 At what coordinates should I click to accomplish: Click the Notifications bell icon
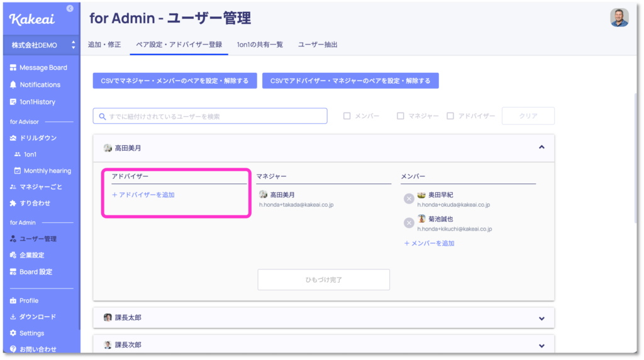click(13, 85)
